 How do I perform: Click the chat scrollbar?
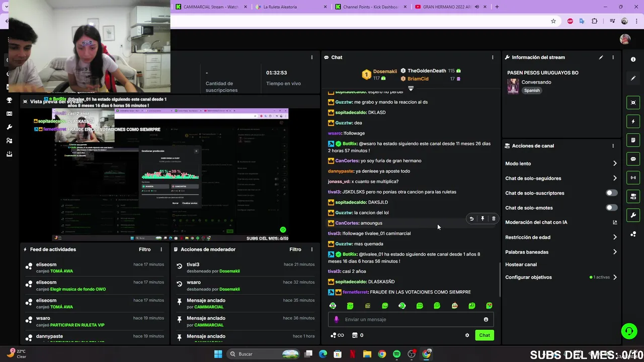tap(500, 279)
